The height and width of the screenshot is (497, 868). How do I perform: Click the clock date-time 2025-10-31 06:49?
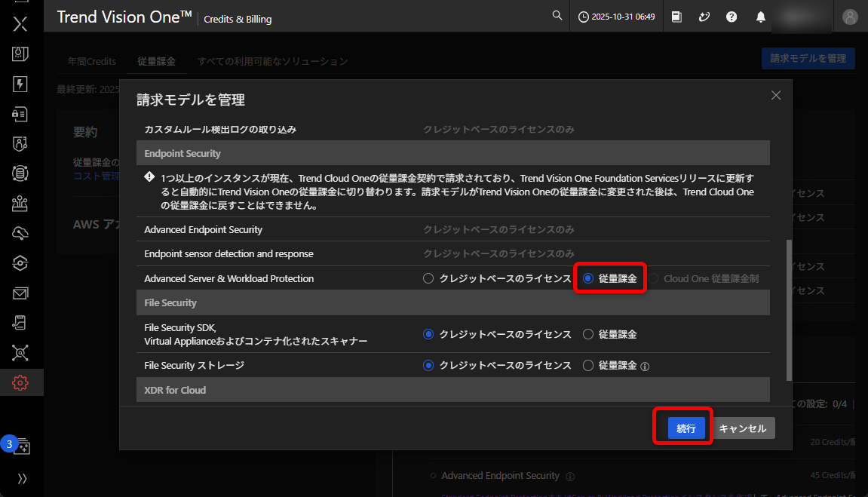click(616, 17)
